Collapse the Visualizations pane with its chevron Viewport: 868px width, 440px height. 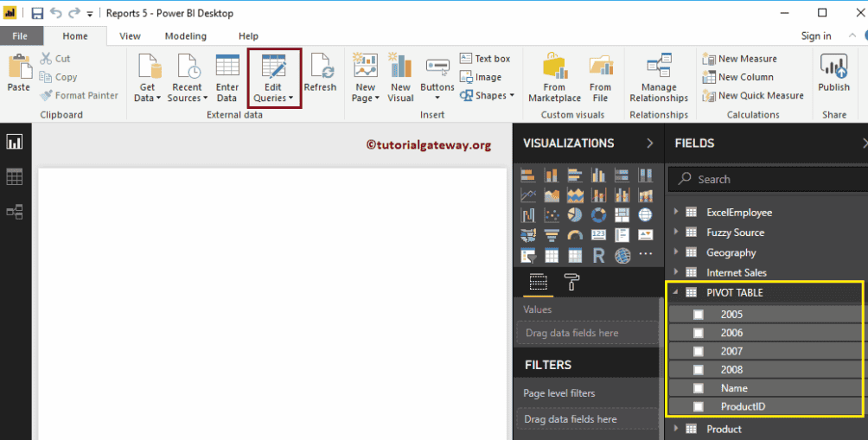pos(650,143)
